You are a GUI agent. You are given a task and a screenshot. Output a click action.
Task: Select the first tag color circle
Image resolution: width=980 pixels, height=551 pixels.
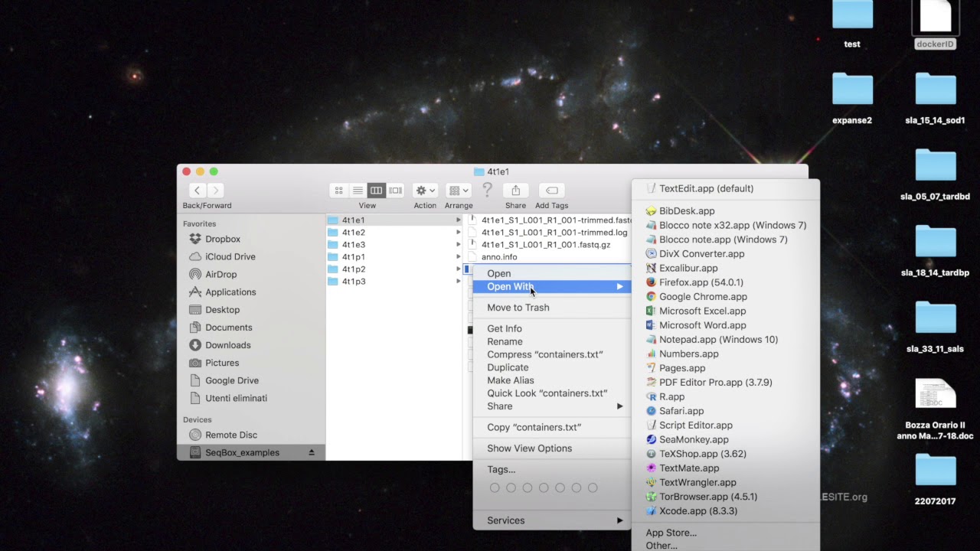pyautogui.click(x=495, y=487)
